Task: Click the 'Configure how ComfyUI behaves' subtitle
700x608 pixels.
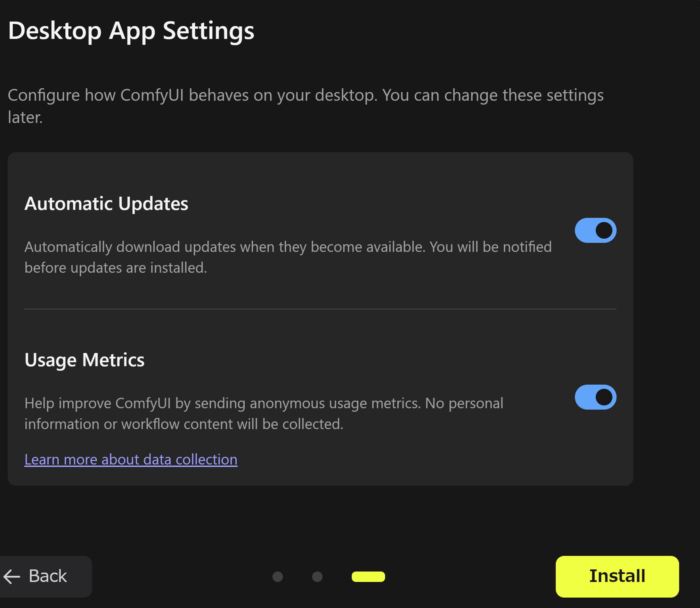Action: tap(305, 95)
